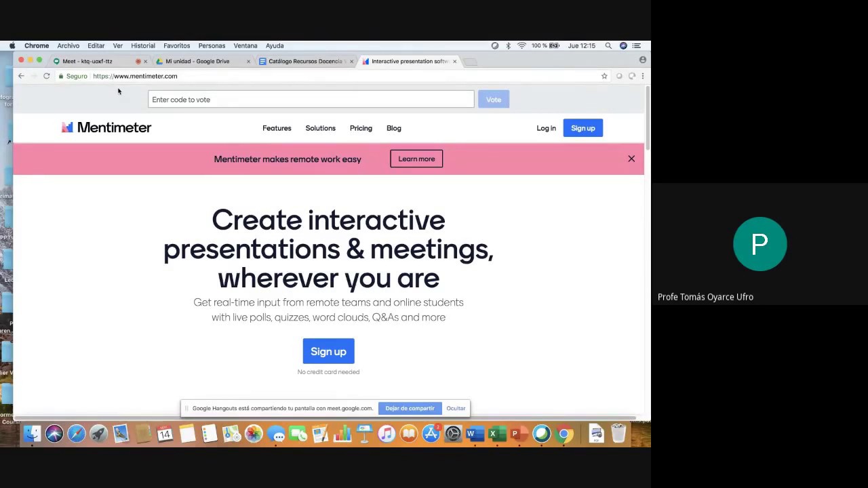
Task: Click the Vote button
Action: [494, 100]
